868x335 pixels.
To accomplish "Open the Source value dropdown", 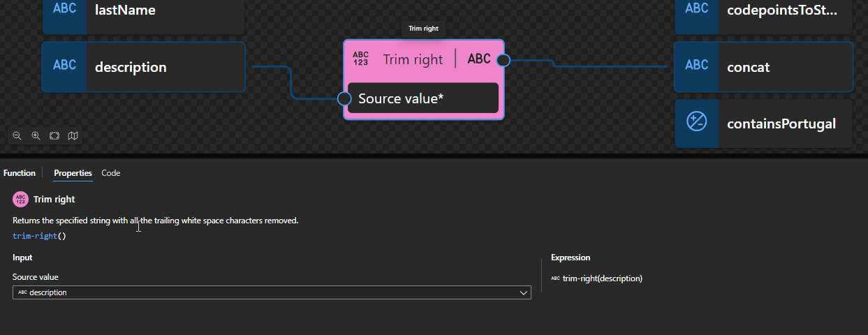I will (x=271, y=292).
